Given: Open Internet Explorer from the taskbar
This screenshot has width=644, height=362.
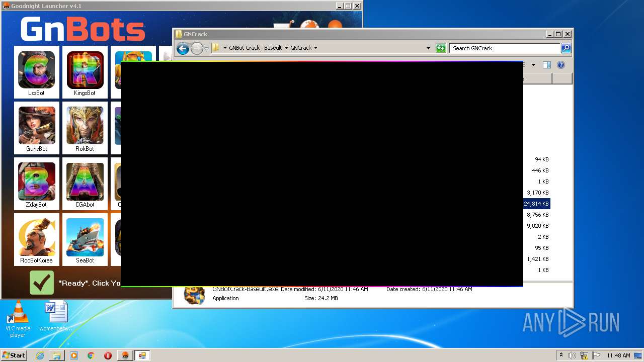Looking at the screenshot, I should [40, 355].
